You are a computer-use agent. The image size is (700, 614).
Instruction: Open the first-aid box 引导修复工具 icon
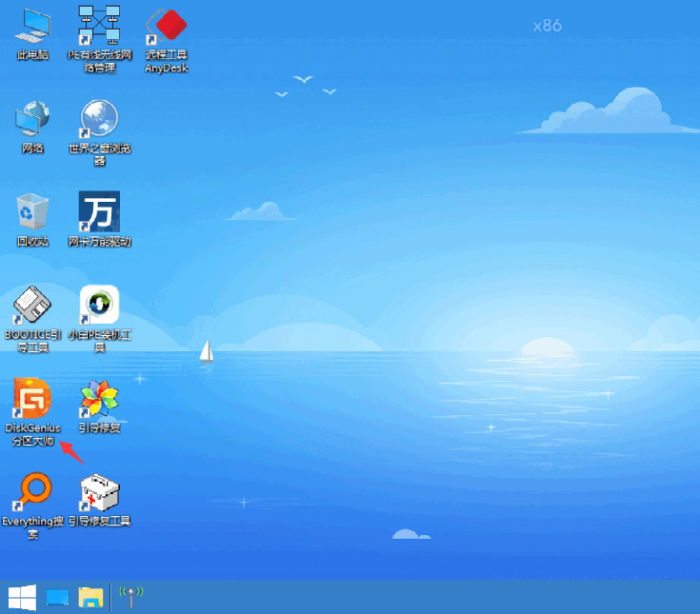[99, 491]
